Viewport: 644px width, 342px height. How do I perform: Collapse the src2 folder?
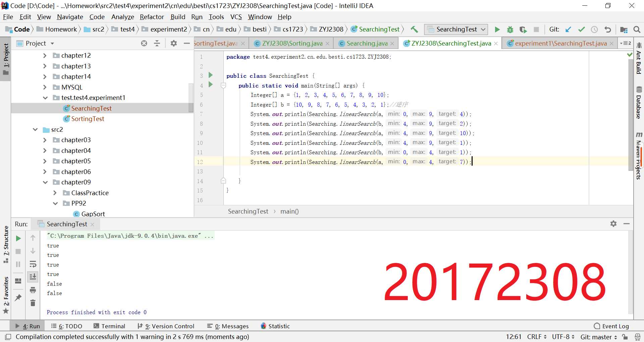(x=35, y=130)
